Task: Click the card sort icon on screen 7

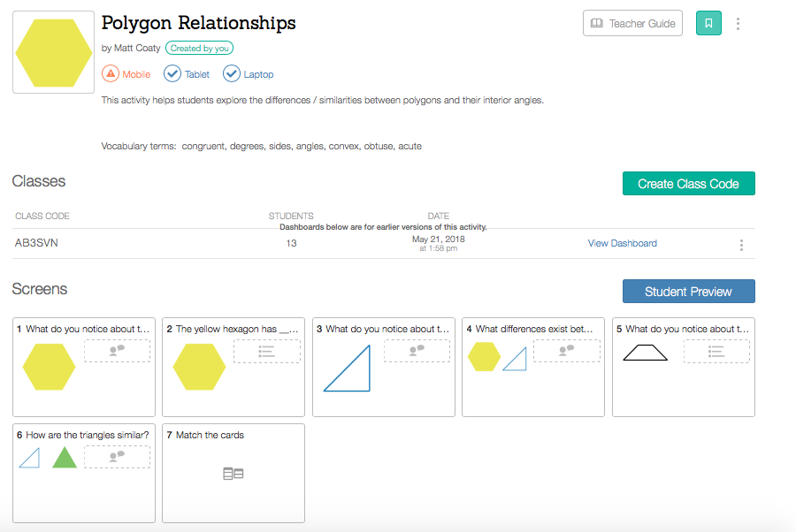Action: (x=233, y=475)
